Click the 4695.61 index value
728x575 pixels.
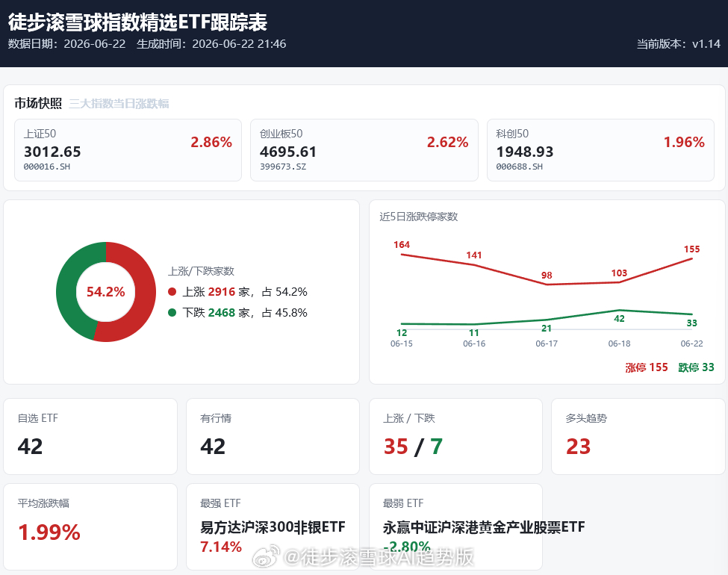click(x=288, y=152)
